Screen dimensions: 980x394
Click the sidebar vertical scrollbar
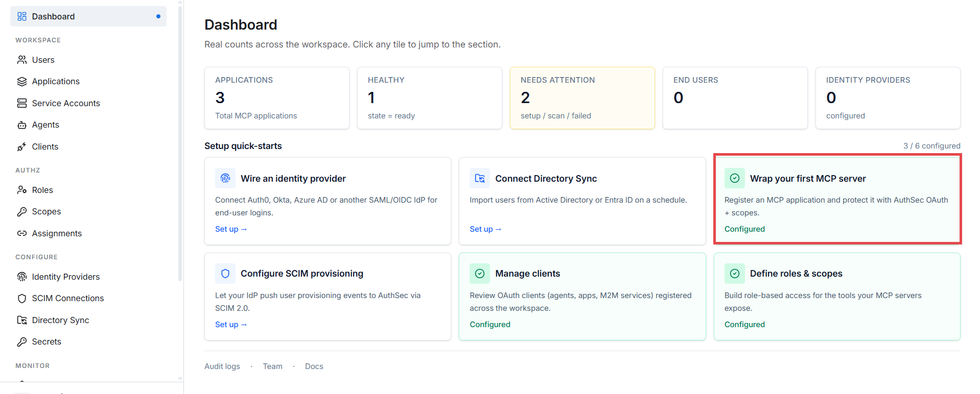(180, 143)
